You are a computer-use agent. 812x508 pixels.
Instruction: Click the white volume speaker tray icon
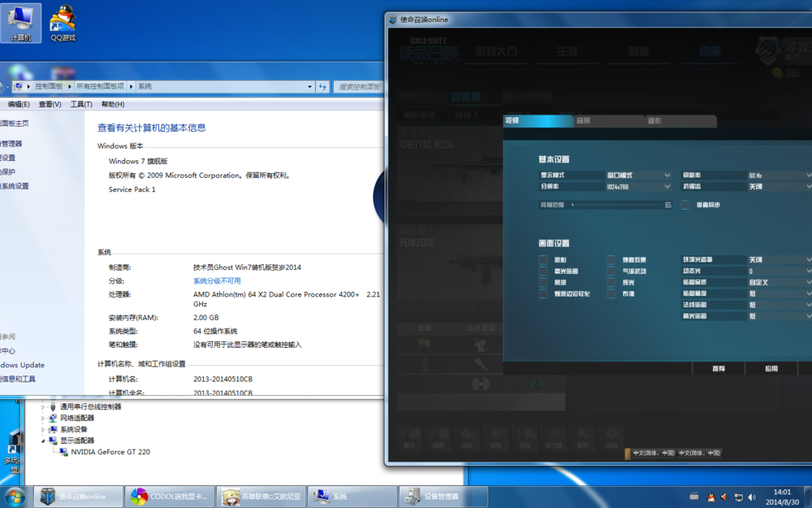[752, 497]
